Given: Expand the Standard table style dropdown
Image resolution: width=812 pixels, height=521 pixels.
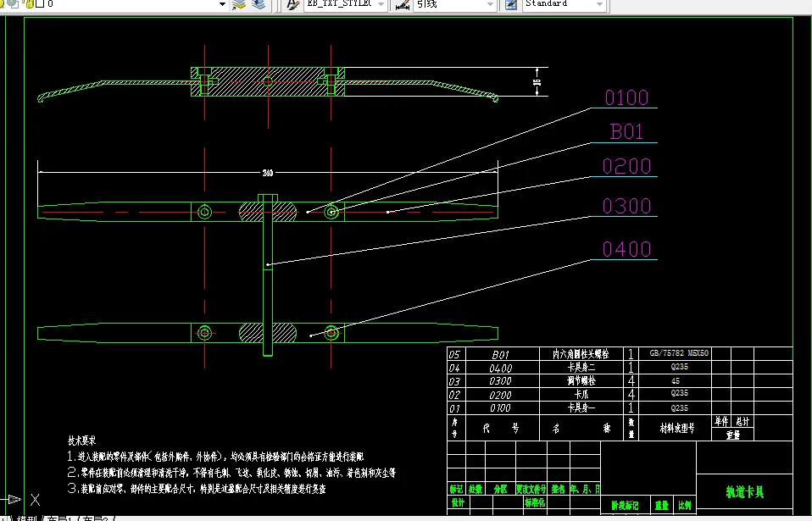Looking at the screenshot, I should click(599, 4).
